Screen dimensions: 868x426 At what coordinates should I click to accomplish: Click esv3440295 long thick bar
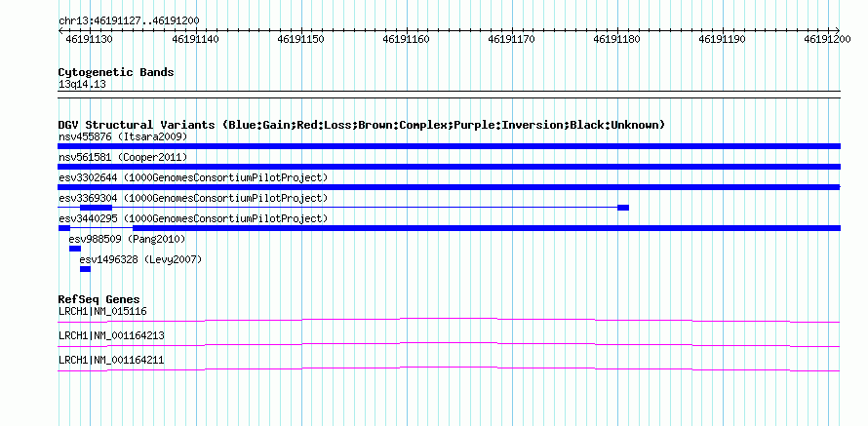pyautogui.click(x=487, y=228)
